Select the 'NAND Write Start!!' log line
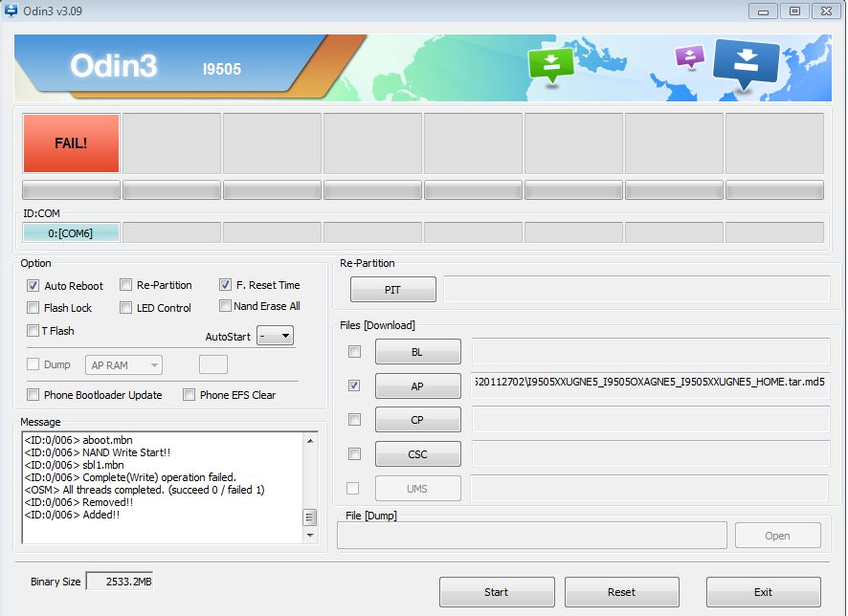Screen dimensions: 848x616 tap(98, 452)
